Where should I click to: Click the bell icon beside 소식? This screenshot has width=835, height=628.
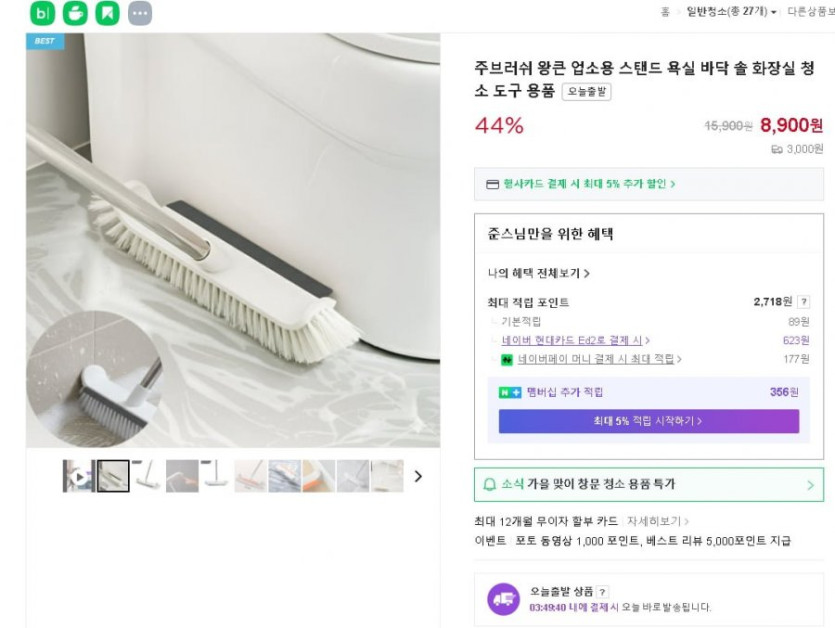(x=489, y=484)
